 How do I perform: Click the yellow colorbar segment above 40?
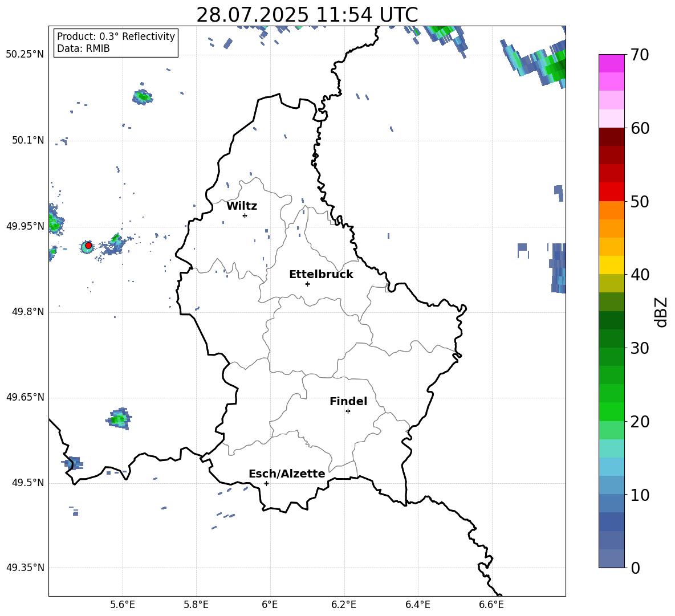point(611,265)
